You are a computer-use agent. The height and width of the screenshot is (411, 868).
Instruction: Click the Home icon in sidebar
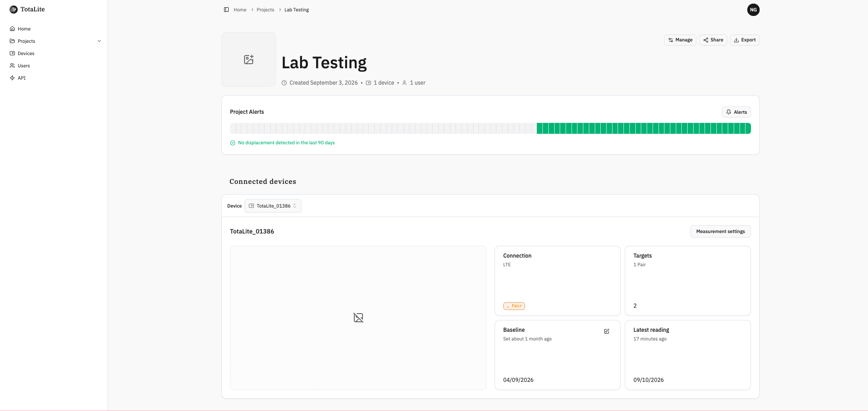12,29
